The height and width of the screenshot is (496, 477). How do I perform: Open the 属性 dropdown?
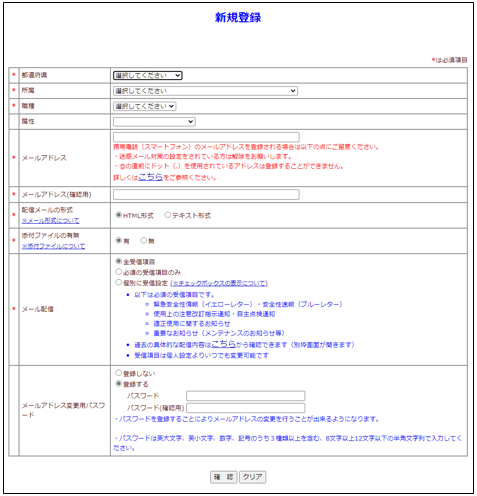point(154,122)
